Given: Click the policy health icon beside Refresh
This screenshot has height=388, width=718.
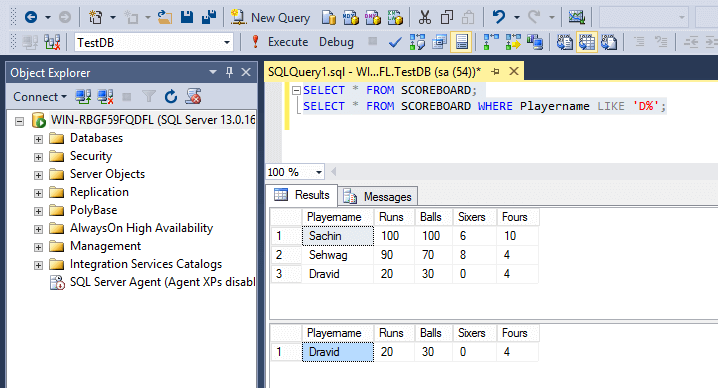Looking at the screenshot, I should [x=193, y=97].
